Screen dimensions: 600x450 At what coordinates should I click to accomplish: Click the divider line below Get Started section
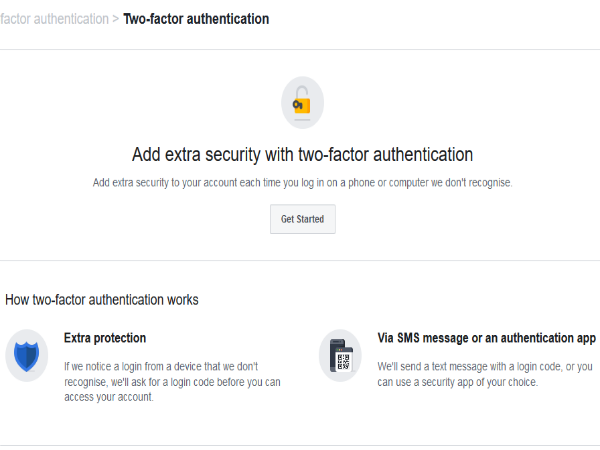[x=300, y=261]
